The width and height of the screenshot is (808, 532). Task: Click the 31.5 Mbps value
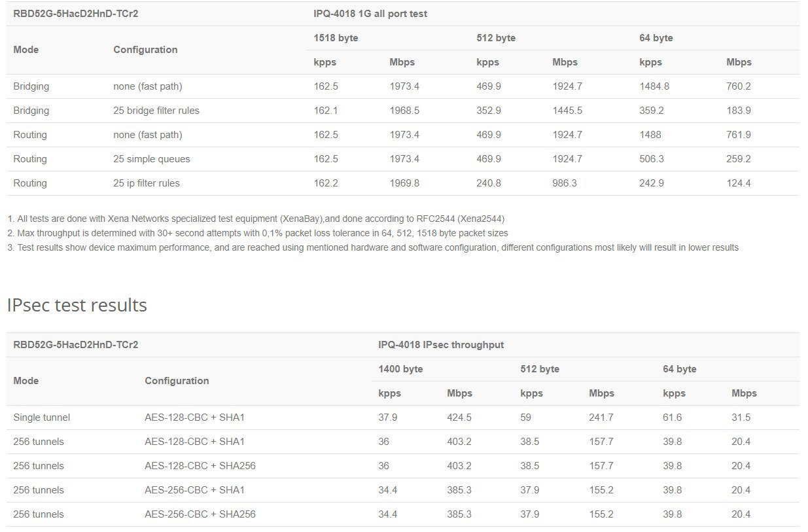point(741,417)
